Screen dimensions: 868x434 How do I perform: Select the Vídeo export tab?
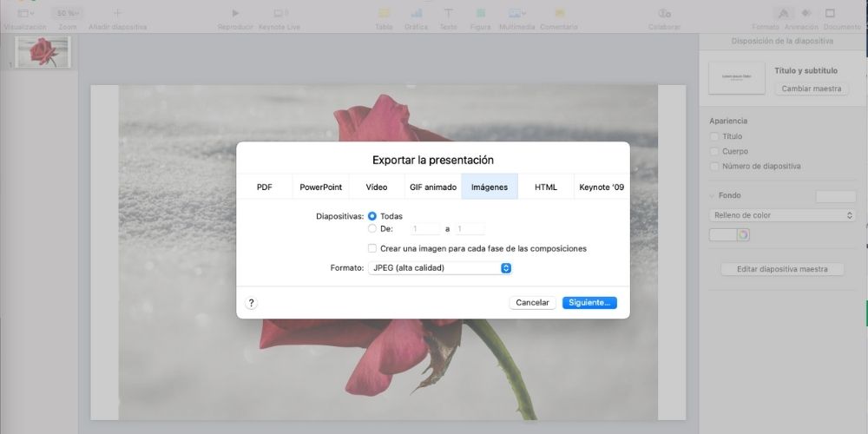pyautogui.click(x=377, y=187)
